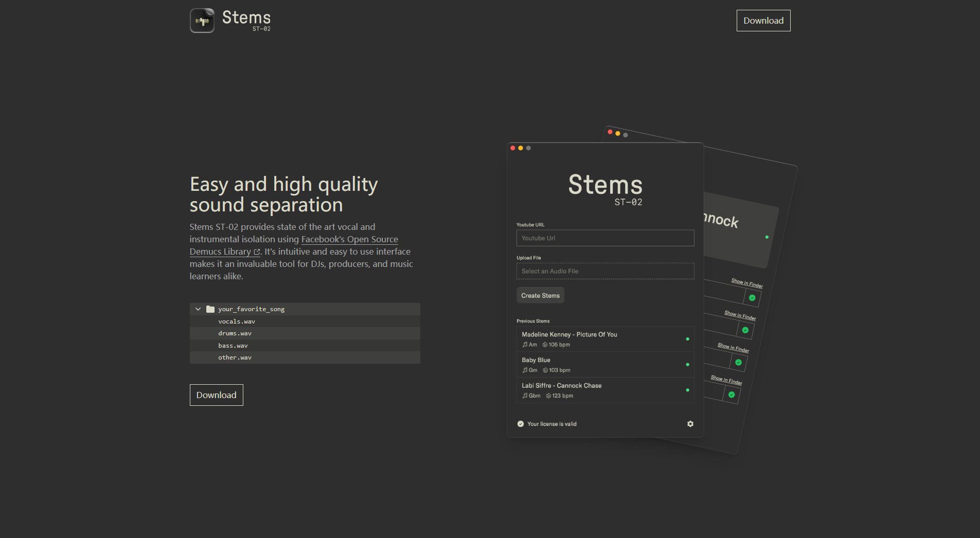980x538 pixels.
Task: Focus the Youtube Url input field
Action: (x=605, y=238)
